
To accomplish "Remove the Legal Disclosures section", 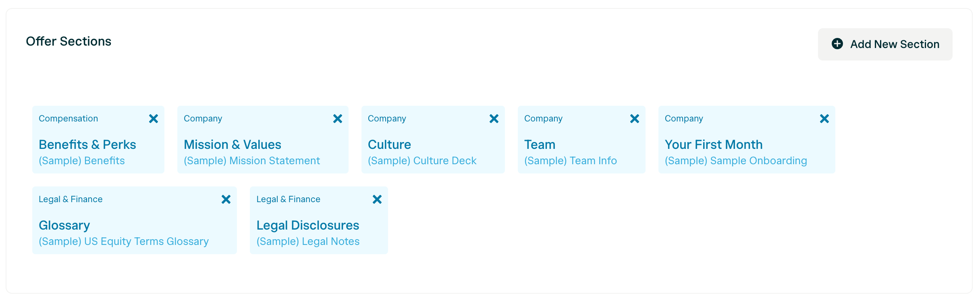I will coord(377,199).
